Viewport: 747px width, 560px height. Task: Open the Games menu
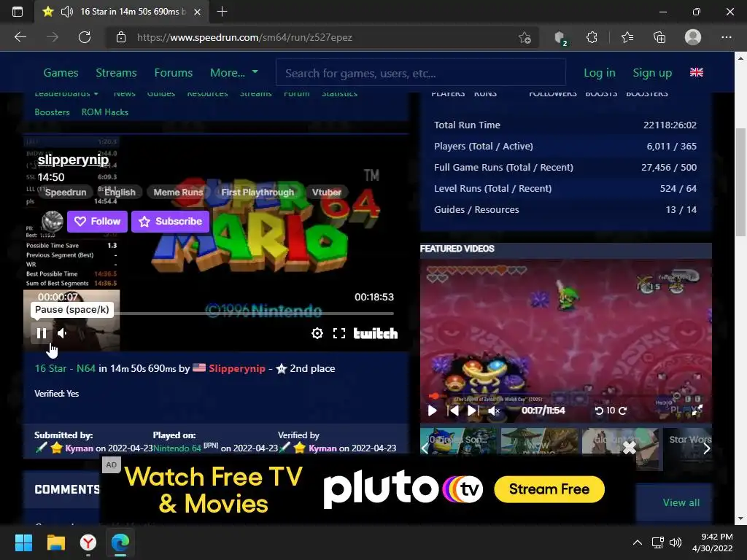point(61,73)
